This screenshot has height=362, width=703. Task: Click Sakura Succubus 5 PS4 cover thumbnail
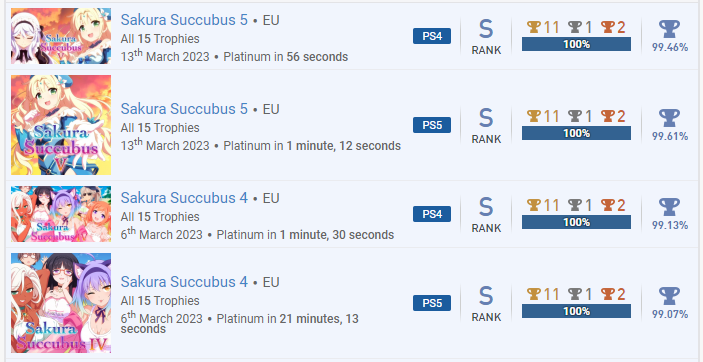click(61, 36)
